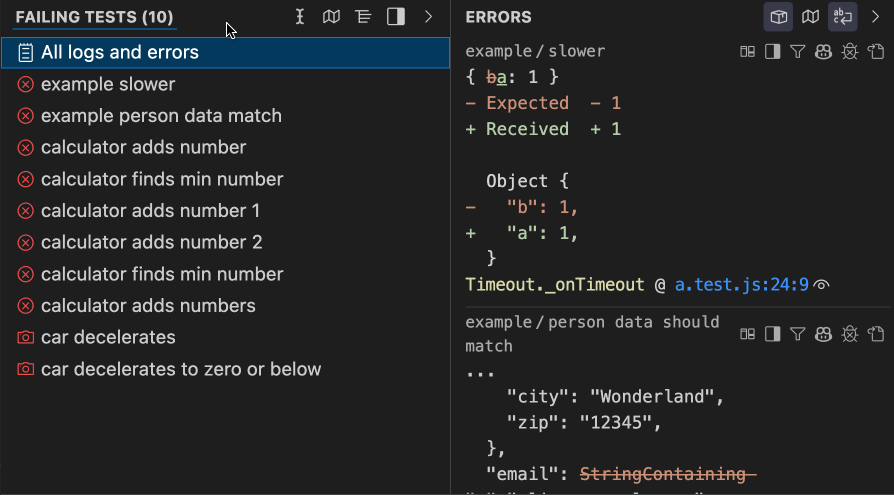Click the debug bug icon for example/slower

click(850, 52)
